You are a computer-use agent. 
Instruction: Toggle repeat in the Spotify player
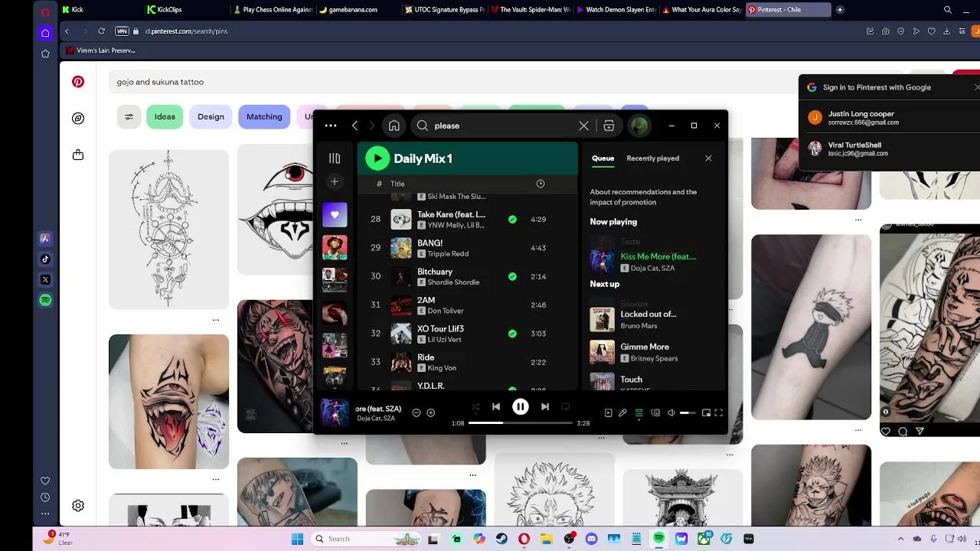566,407
